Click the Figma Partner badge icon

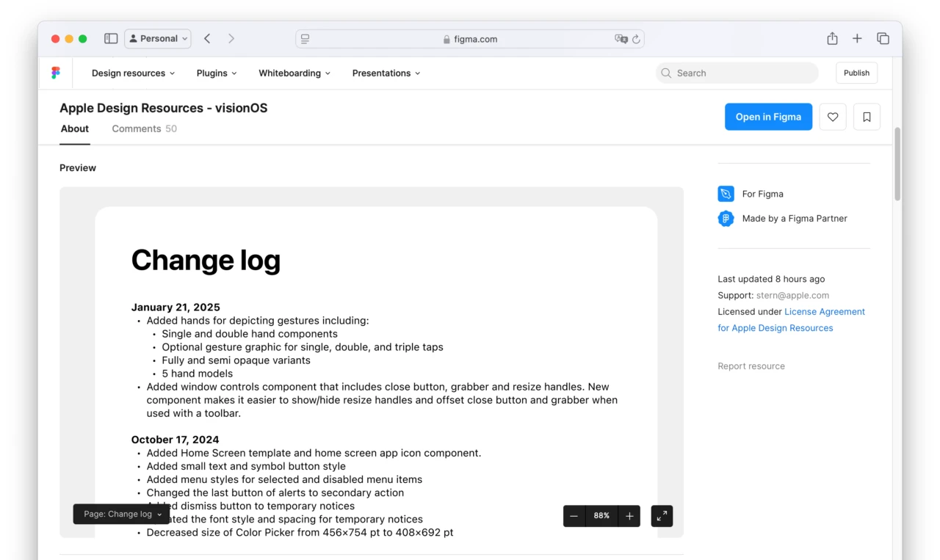726,218
